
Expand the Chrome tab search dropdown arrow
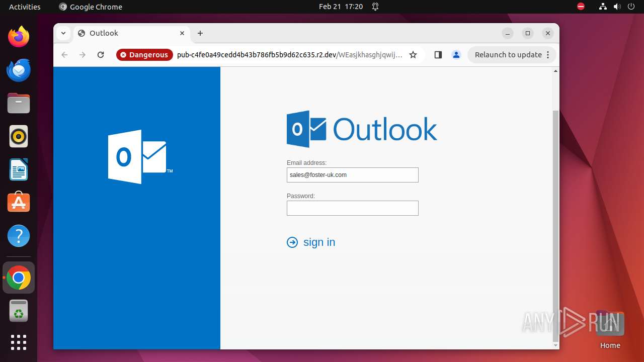pos(63,33)
